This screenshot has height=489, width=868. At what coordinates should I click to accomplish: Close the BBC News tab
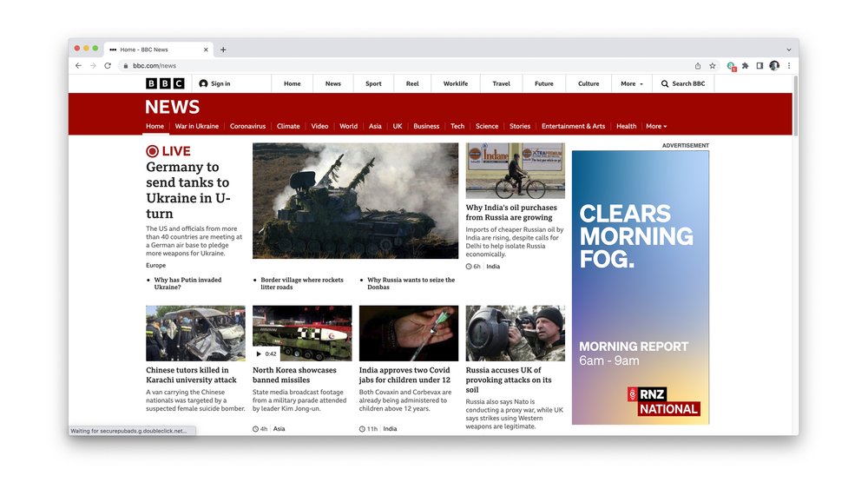[206, 50]
